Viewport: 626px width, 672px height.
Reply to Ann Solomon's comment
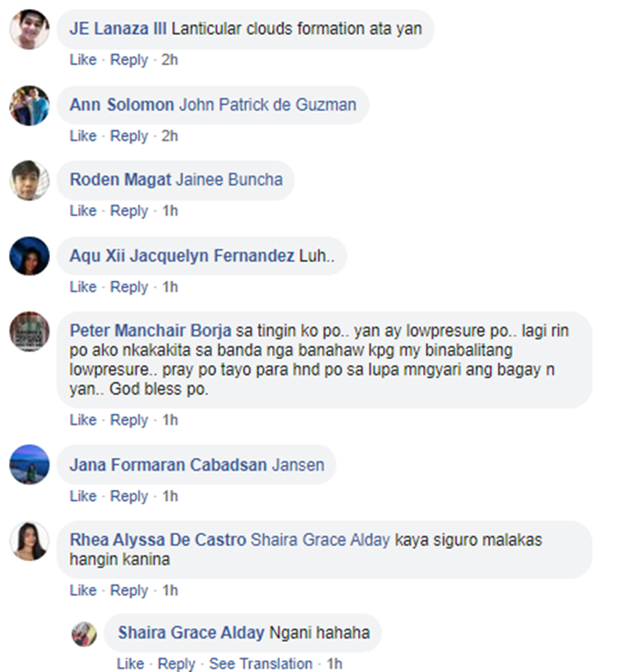129,136
